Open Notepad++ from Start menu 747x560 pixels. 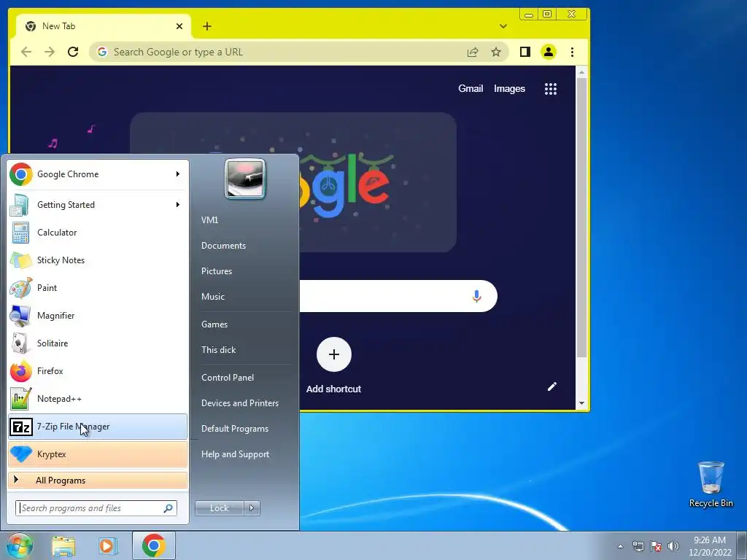click(x=98, y=399)
